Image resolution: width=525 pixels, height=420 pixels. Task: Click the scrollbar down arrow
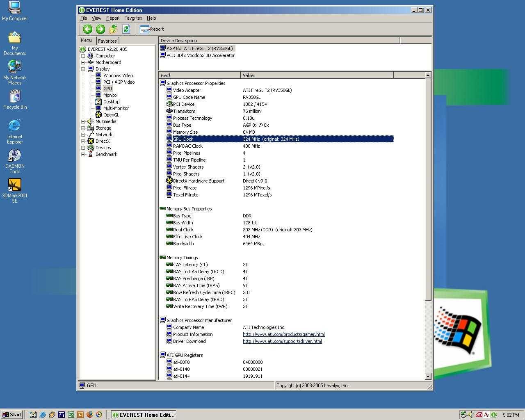(x=428, y=377)
